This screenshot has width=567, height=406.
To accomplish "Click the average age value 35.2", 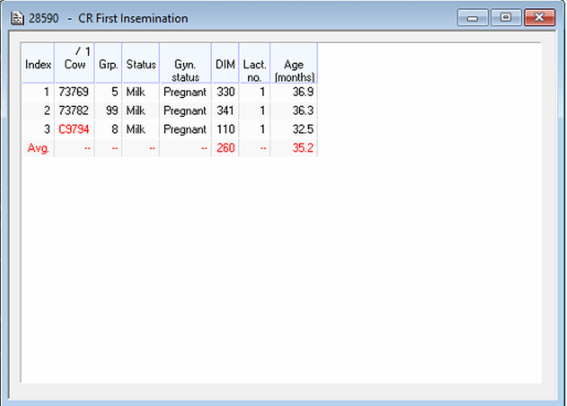I will (303, 148).
